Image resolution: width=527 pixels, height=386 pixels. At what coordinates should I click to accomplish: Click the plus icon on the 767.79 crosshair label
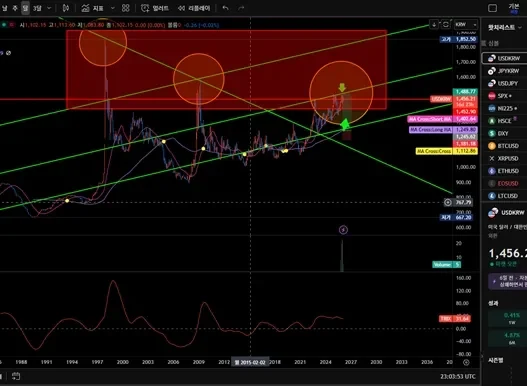pos(448,202)
